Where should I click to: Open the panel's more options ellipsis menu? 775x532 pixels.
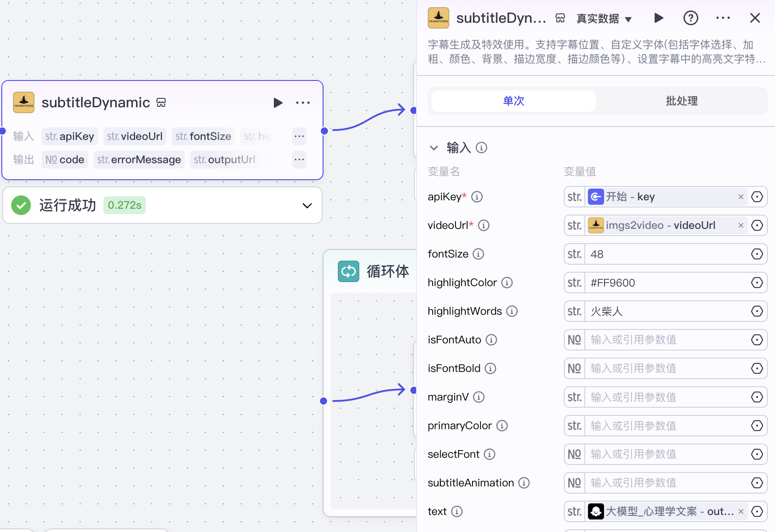(723, 18)
